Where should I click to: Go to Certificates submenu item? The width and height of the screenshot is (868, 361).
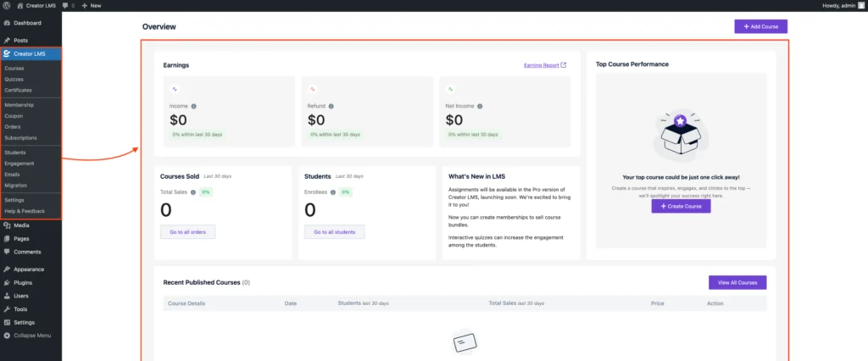[x=19, y=90]
